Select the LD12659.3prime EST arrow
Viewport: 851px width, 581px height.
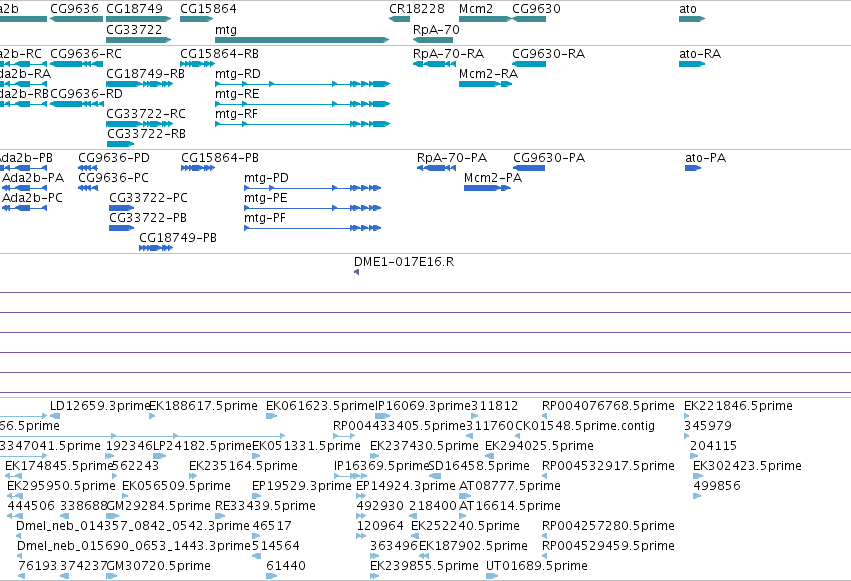pyautogui.click(x=55, y=416)
